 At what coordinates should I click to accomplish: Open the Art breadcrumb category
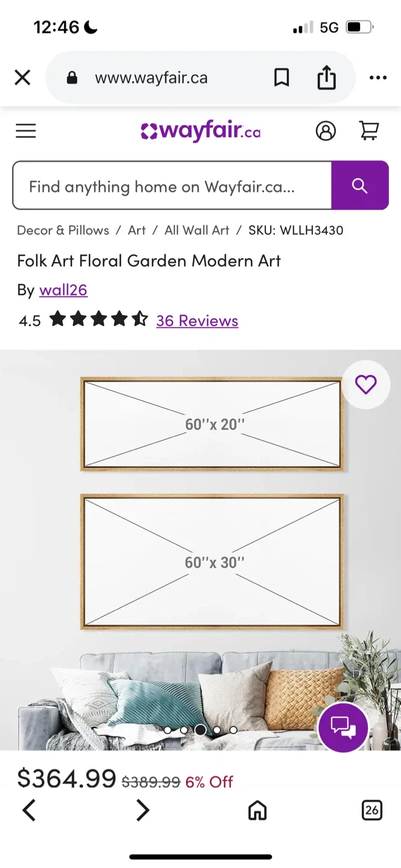[136, 230]
